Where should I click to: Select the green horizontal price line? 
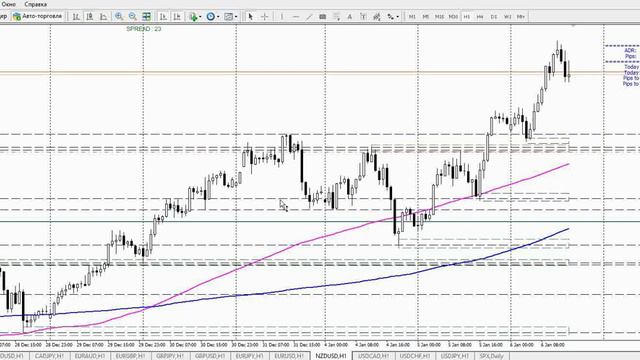(320, 222)
